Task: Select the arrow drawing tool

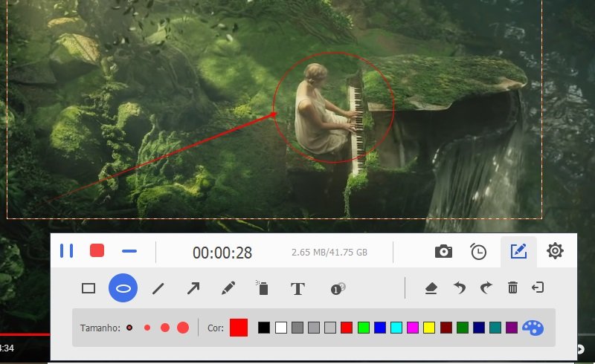Action: coord(193,288)
